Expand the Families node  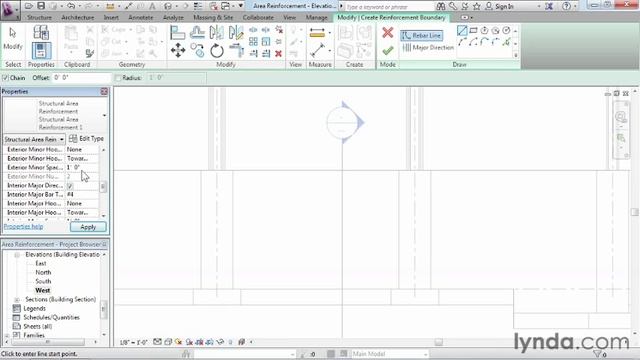7,335
